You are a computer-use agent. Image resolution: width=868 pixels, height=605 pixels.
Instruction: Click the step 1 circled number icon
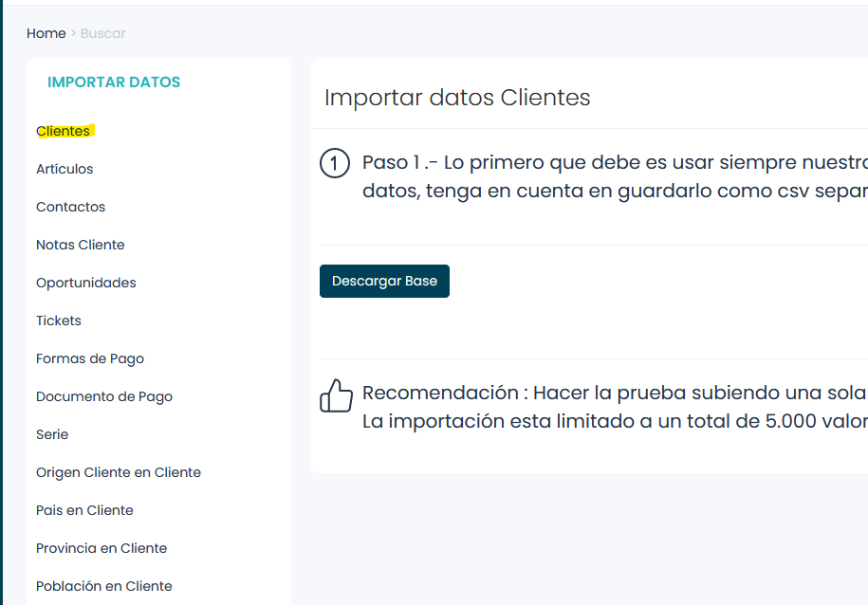335,164
